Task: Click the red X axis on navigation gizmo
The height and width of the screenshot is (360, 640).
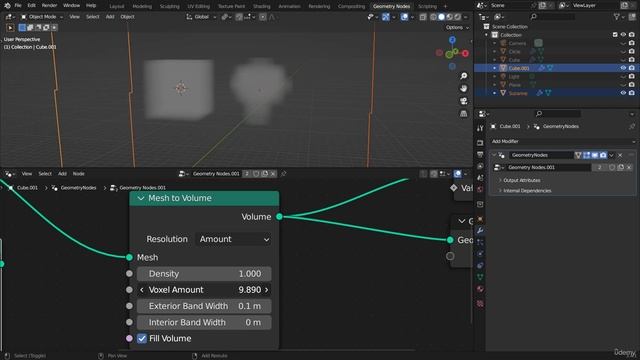Action: (x=465, y=53)
